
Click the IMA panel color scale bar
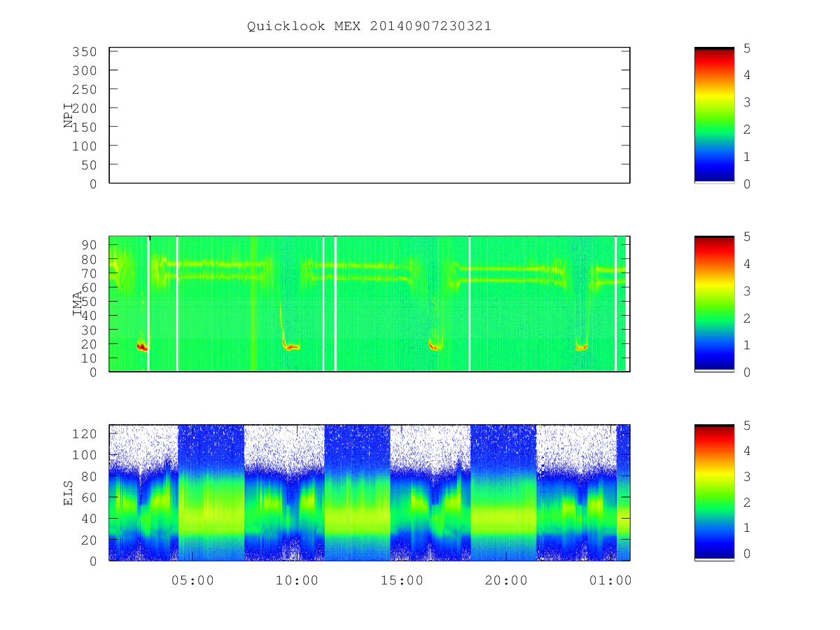point(714,304)
